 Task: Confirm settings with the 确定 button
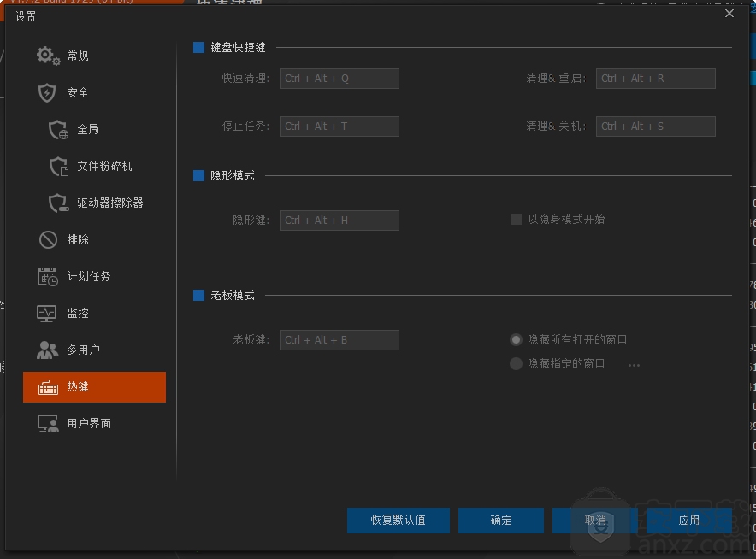[x=501, y=521]
